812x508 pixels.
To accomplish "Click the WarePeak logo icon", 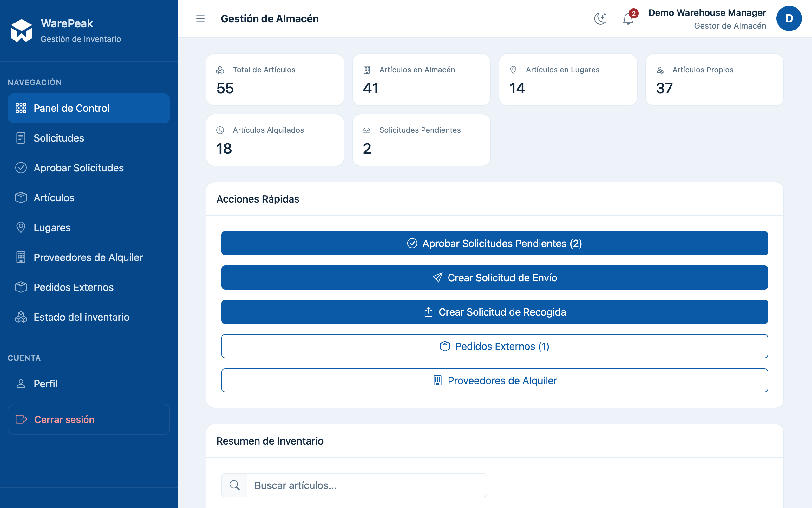I will (x=22, y=30).
